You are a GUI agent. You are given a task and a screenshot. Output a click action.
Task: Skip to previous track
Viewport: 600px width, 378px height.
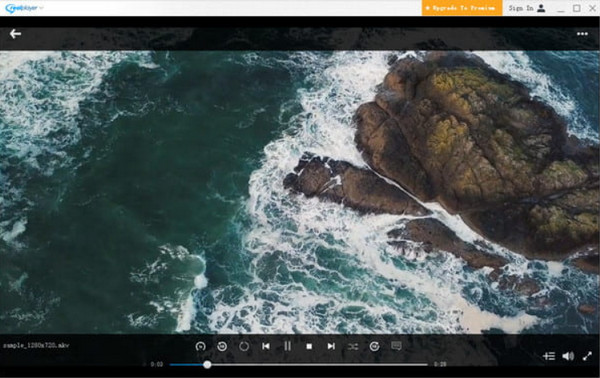coord(266,346)
